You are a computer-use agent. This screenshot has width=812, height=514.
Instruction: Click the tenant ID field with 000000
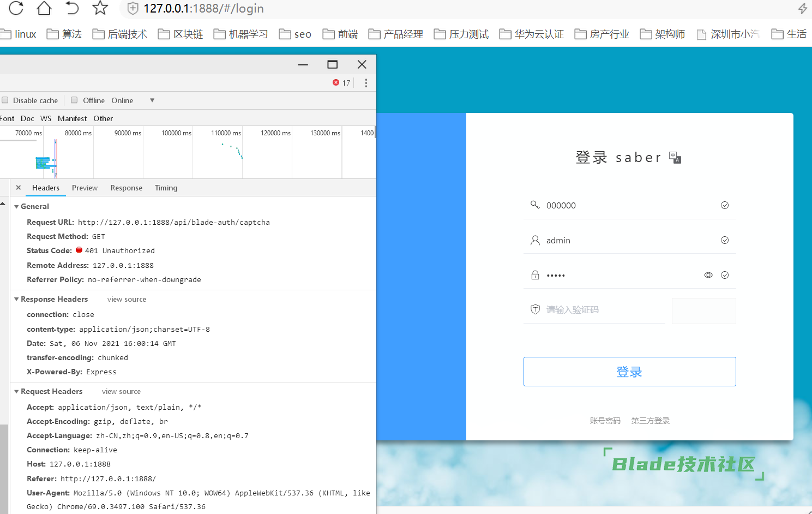(629, 205)
